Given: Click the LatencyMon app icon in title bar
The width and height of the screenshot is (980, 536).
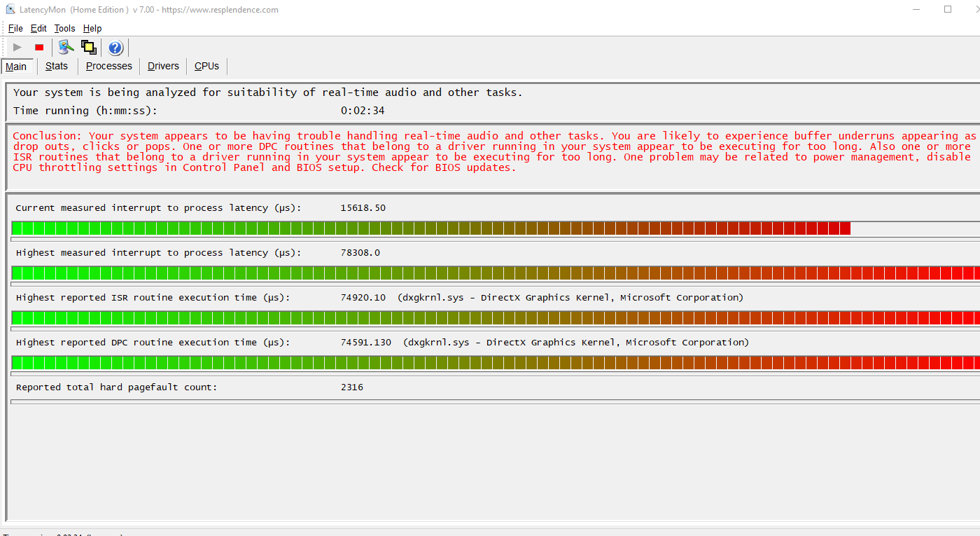Looking at the screenshot, I should pos(11,10).
